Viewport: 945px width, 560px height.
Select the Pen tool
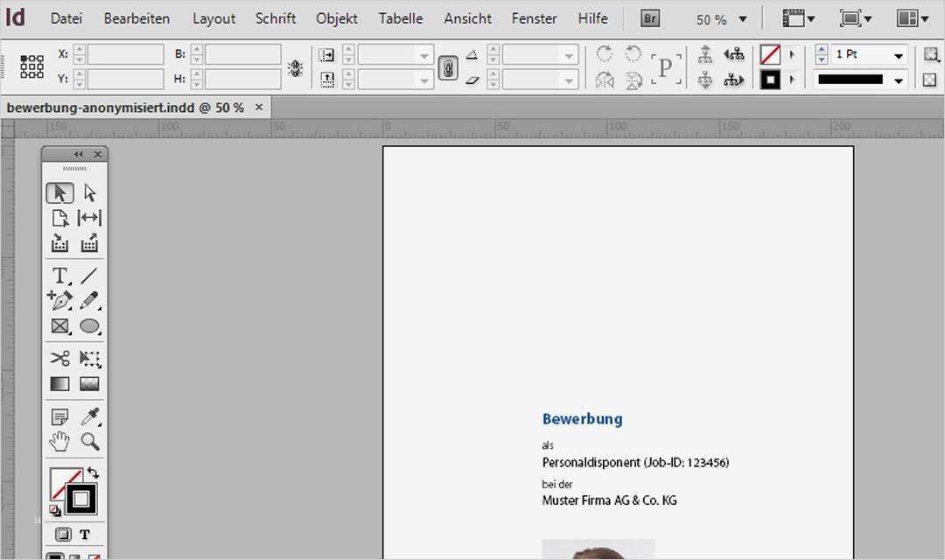coord(59,300)
